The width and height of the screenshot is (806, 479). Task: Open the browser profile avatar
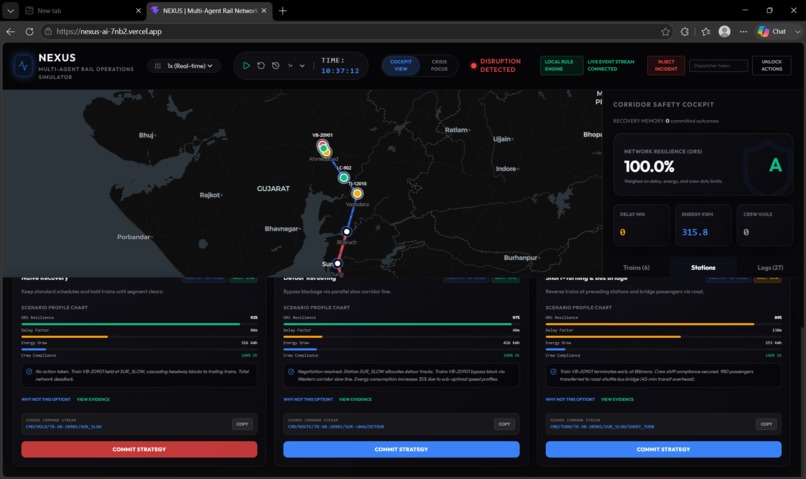click(x=724, y=31)
